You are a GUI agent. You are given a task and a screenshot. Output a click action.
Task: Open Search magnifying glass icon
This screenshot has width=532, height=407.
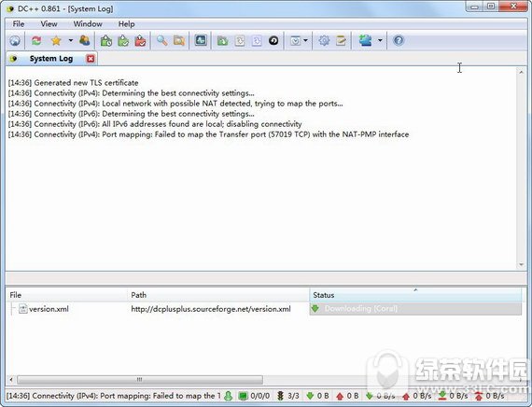[161, 41]
